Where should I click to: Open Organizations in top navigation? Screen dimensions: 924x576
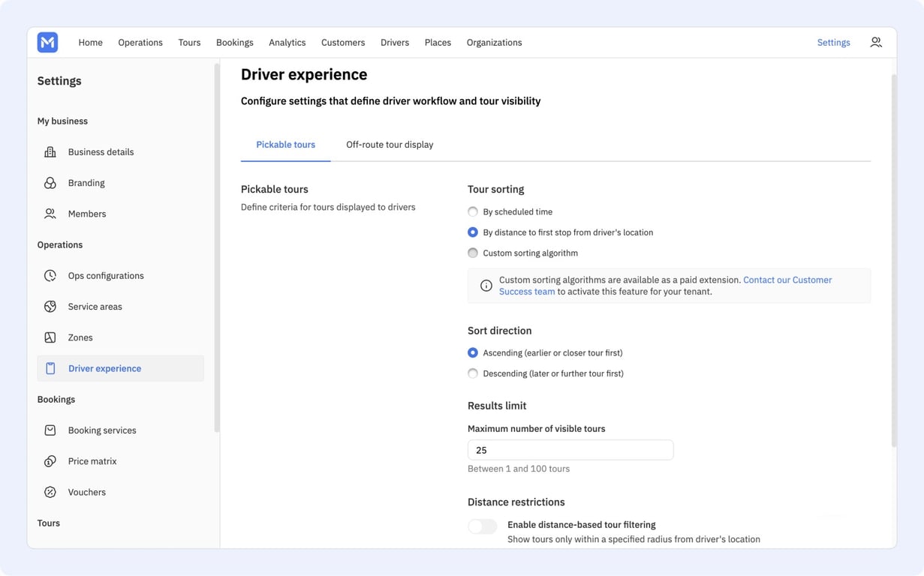(494, 43)
